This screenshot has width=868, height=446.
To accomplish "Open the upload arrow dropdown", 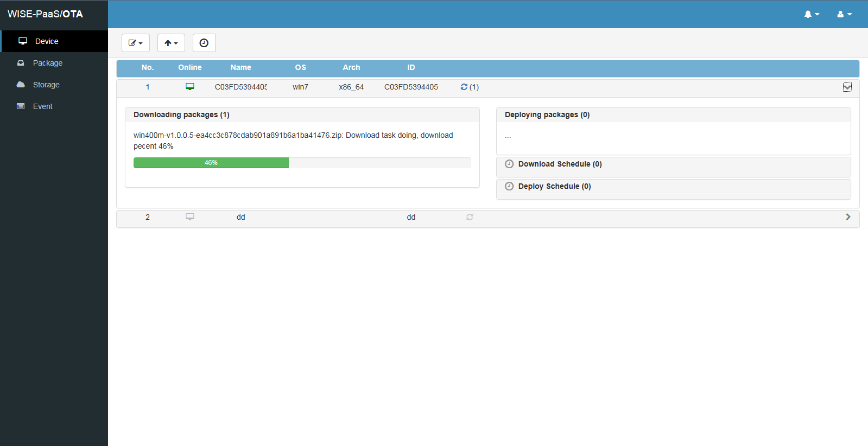I will [171, 43].
